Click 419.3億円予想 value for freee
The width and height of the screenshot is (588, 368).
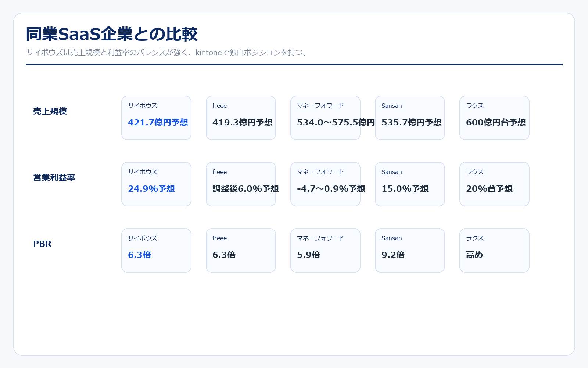[x=243, y=122]
